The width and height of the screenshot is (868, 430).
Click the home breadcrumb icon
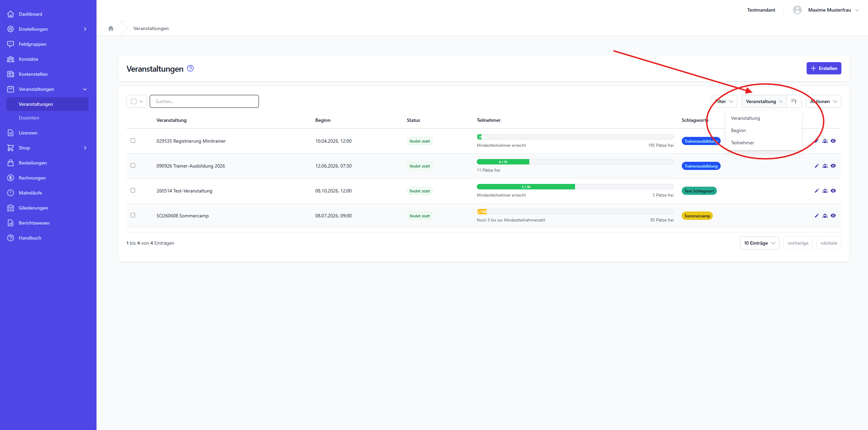click(111, 28)
